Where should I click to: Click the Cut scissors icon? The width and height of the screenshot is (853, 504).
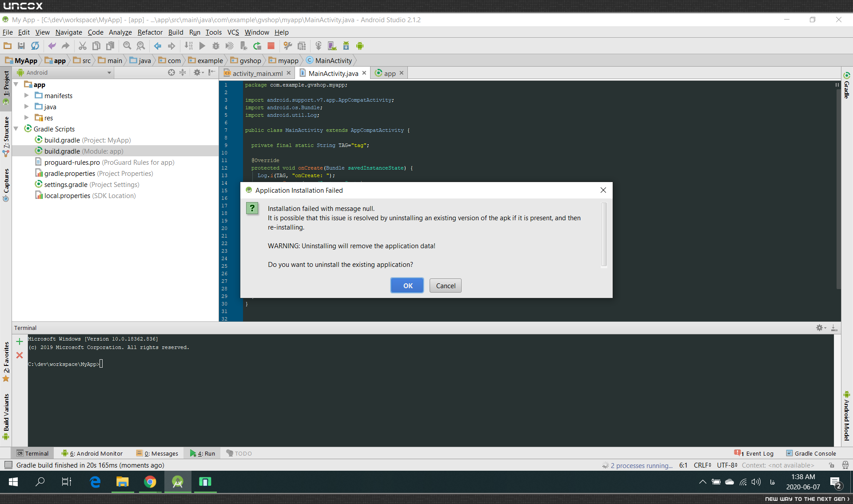(83, 46)
